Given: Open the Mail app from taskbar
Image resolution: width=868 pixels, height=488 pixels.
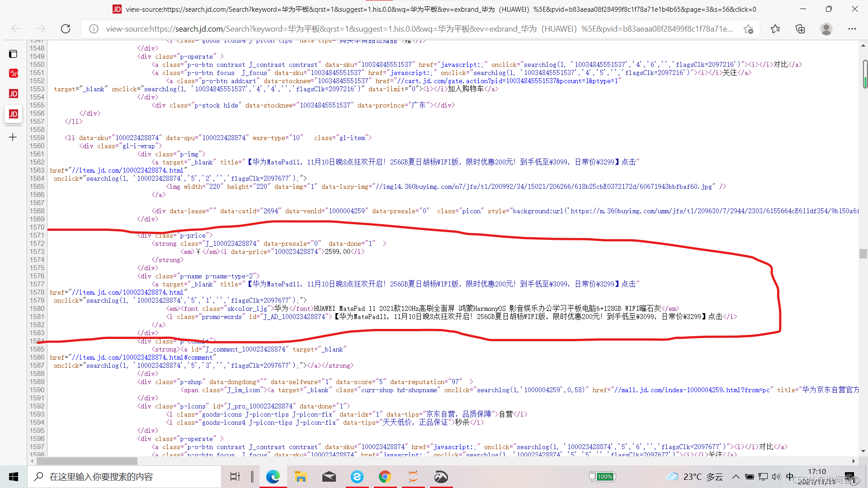Looking at the screenshot, I should 329,477.
